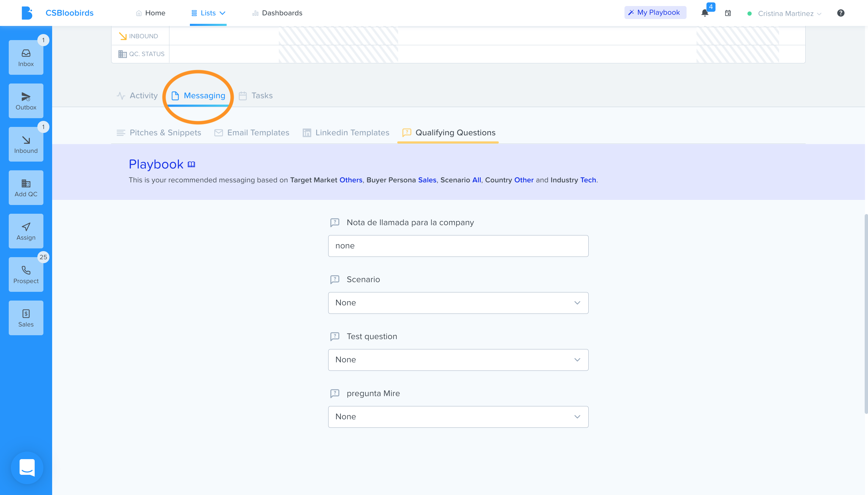Image resolution: width=868 pixels, height=495 pixels.
Task: Click into Nota de llamada text field
Action: pos(458,246)
